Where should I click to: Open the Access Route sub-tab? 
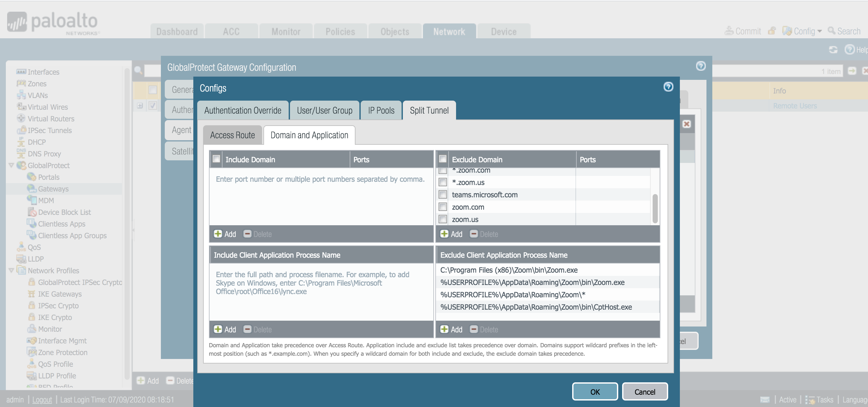point(232,135)
